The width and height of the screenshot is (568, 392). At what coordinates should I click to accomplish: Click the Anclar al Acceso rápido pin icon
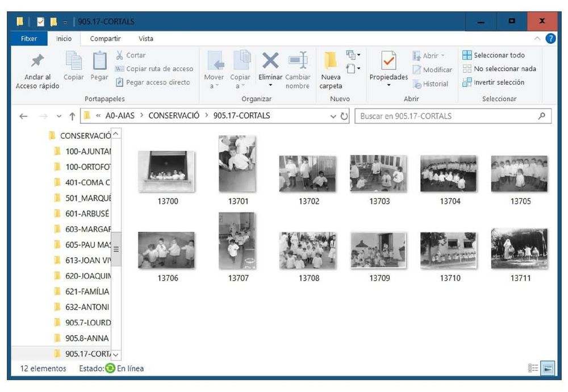[x=37, y=60]
